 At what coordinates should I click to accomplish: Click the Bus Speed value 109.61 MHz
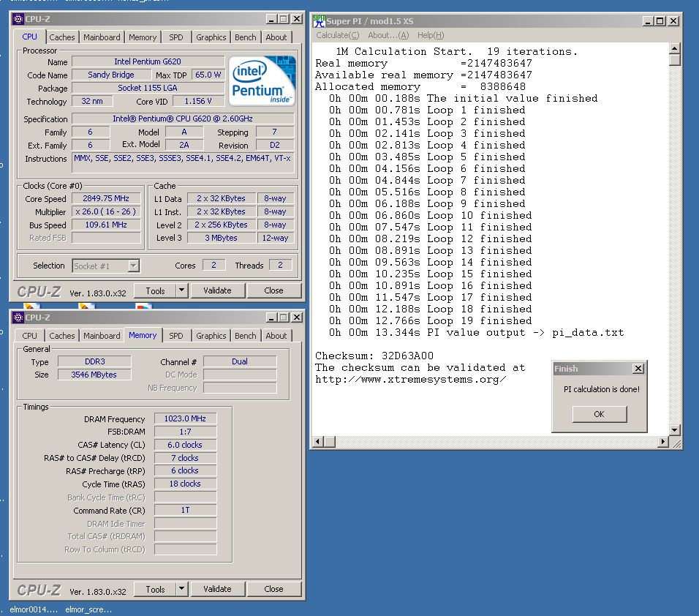click(106, 225)
